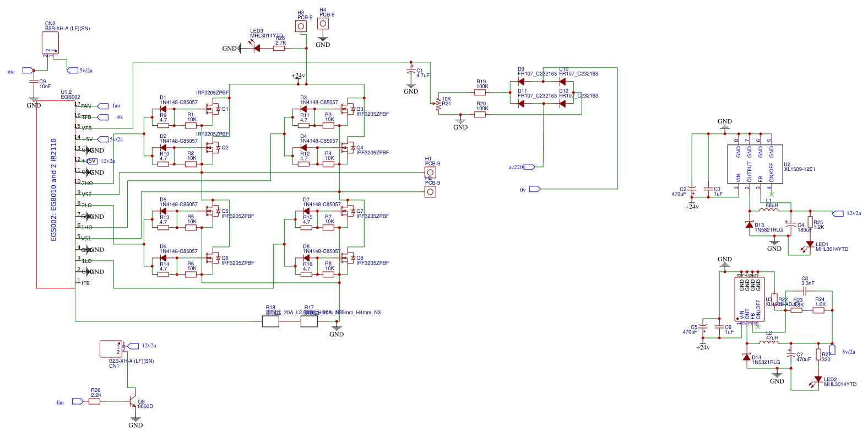The image size is (868, 435).
Task: Select the LED2 indicator symbol
Action: point(818,379)
